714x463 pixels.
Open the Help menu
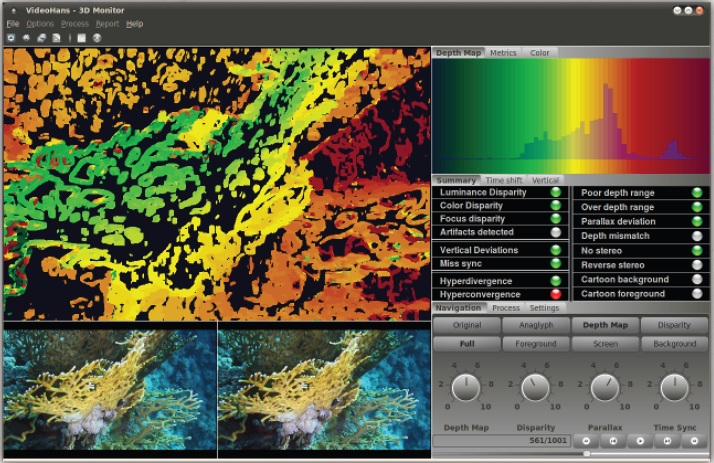134,24
